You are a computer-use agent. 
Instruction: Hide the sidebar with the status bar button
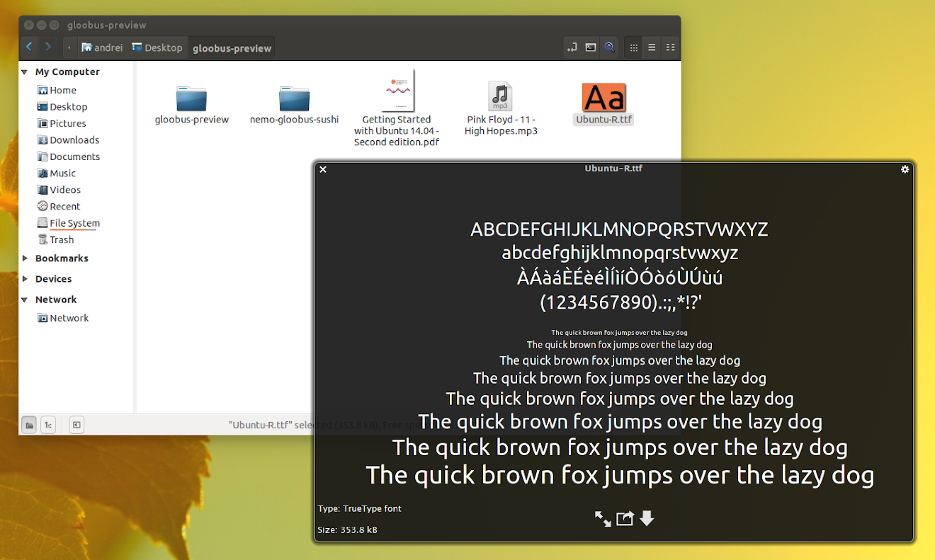coord(76,425)
